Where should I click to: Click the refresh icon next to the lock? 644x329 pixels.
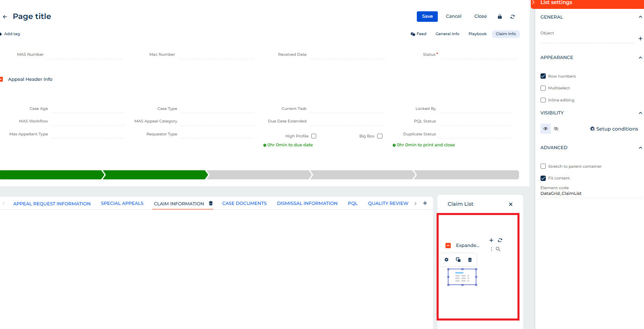coord(513,17)
